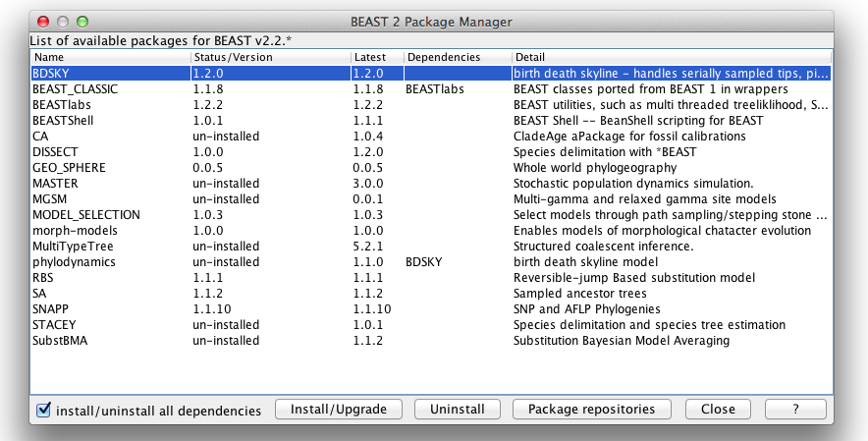The image size is (868, 441).
Task: Select the MODEL_SELECTION package
Action: (x=85, y=214)
